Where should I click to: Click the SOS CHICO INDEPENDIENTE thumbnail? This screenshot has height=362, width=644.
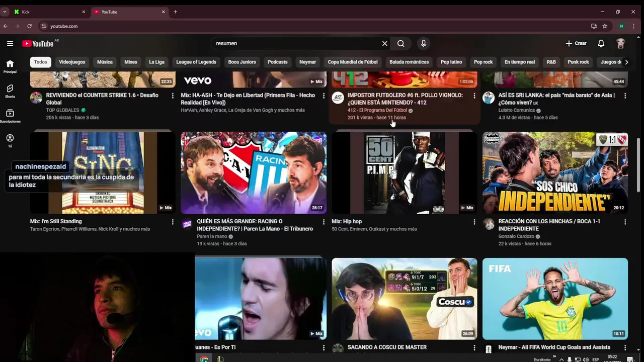pyautogui.click(x=555, y=173)
